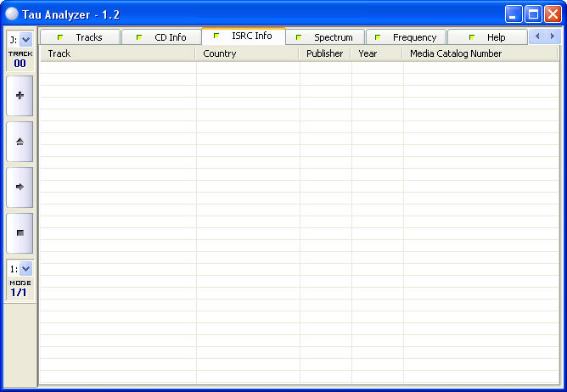
Task: Click the right arrow analyze button
Action: pyautogui.click(x=20, y=187)
